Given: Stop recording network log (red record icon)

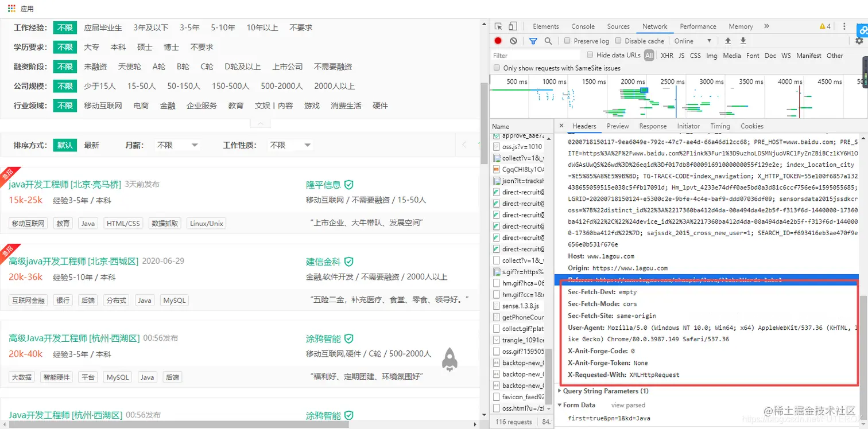Looking at the screenshot, I should click(x=497, y=41).
